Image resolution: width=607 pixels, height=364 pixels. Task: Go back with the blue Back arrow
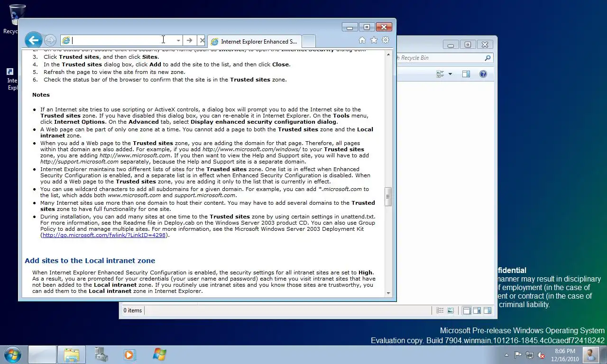[x=33, y=40]
